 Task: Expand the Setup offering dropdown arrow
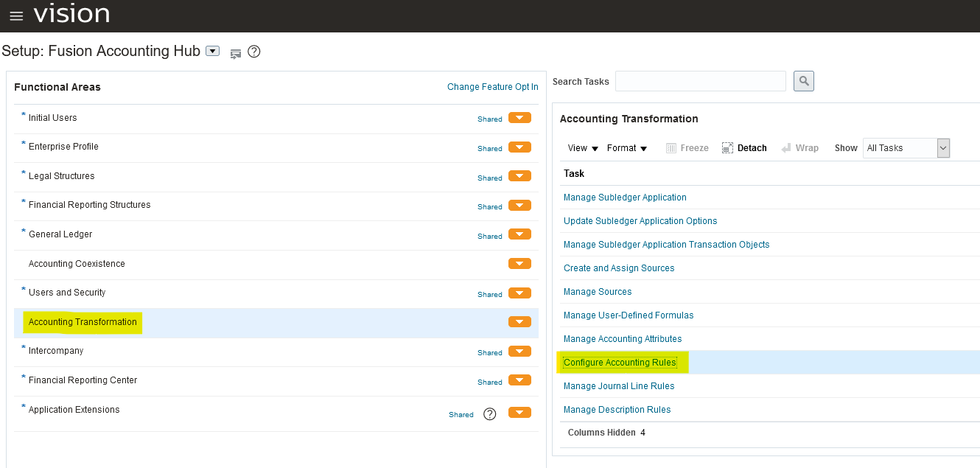click(212, 51)
